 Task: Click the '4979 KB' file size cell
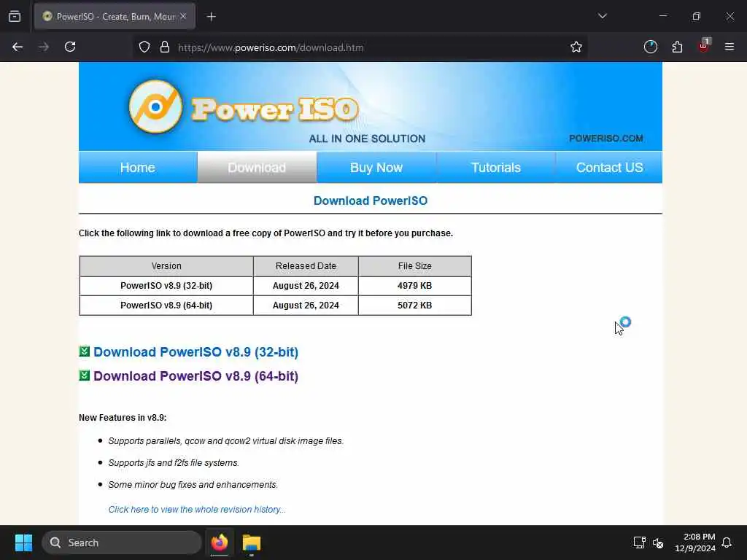coord(414,286)
